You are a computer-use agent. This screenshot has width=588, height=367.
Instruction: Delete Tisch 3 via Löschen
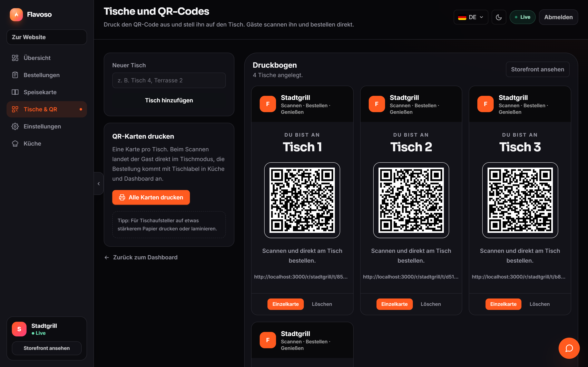point(539,304)
